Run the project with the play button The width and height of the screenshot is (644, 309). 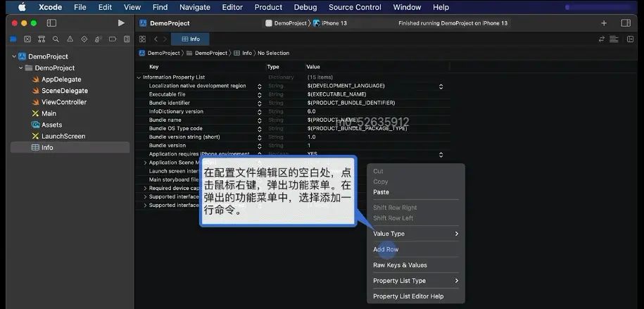pos(121,23)
